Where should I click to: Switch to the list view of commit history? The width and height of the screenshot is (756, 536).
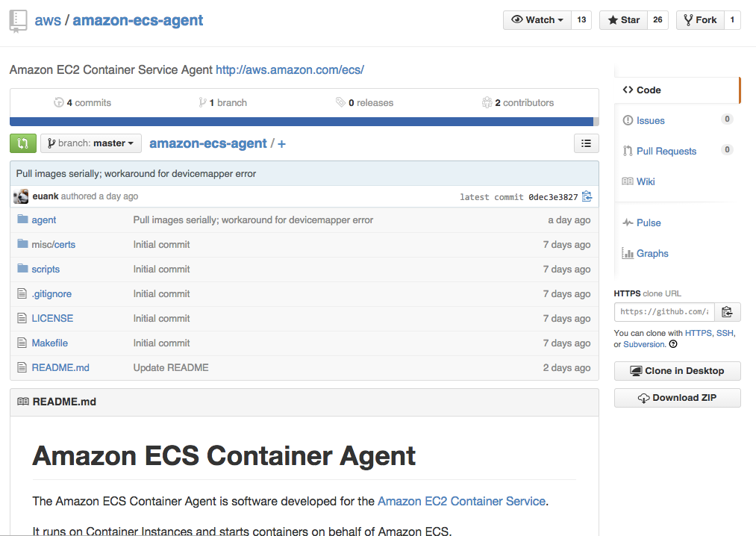[x=587, y=143]
